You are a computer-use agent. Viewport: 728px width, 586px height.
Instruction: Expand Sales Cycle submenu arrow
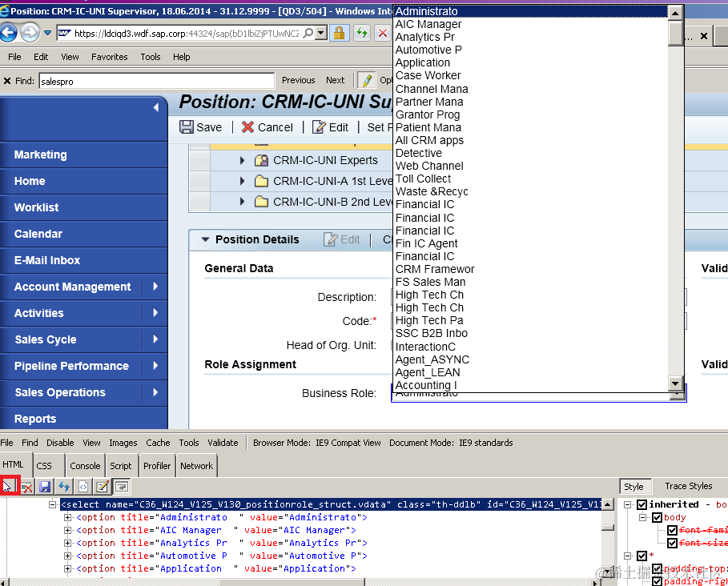click(155, 339)
